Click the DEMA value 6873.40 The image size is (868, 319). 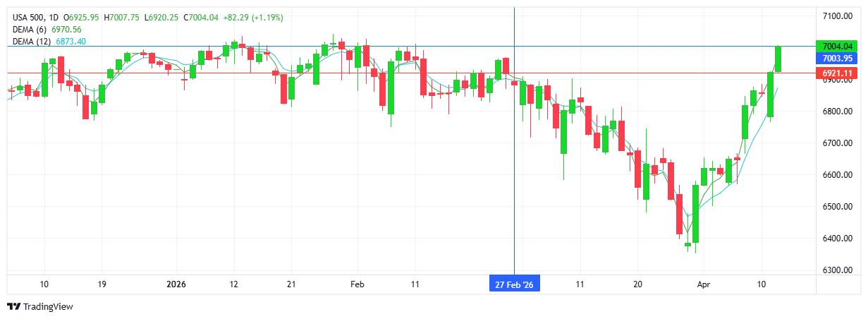71,42
